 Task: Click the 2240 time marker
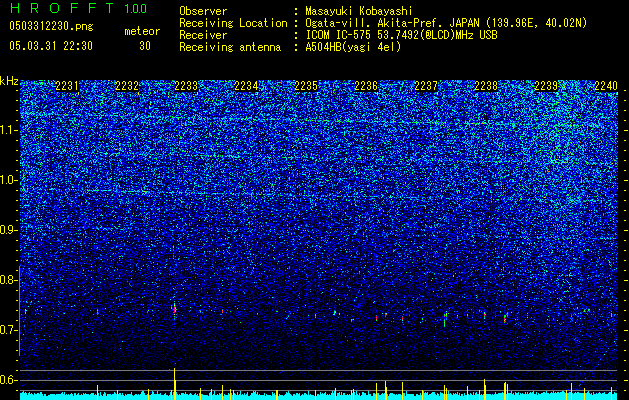[x=606, y=86]
